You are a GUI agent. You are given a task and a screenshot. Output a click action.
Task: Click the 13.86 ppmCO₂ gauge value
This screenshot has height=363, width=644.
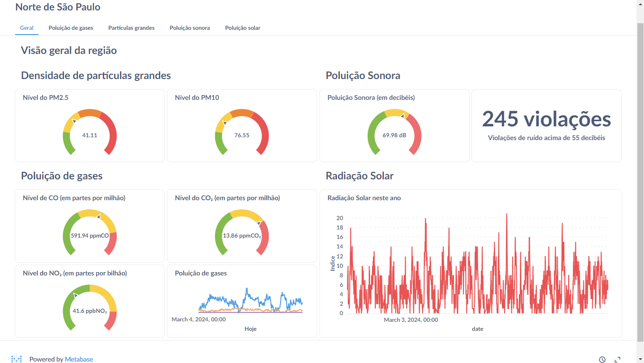coord(242,235)
